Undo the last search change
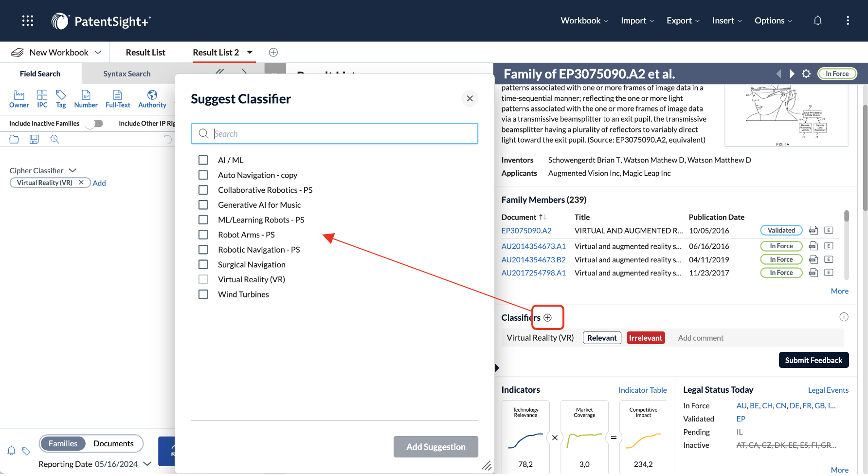868x476 pixels. click(168, 139)
